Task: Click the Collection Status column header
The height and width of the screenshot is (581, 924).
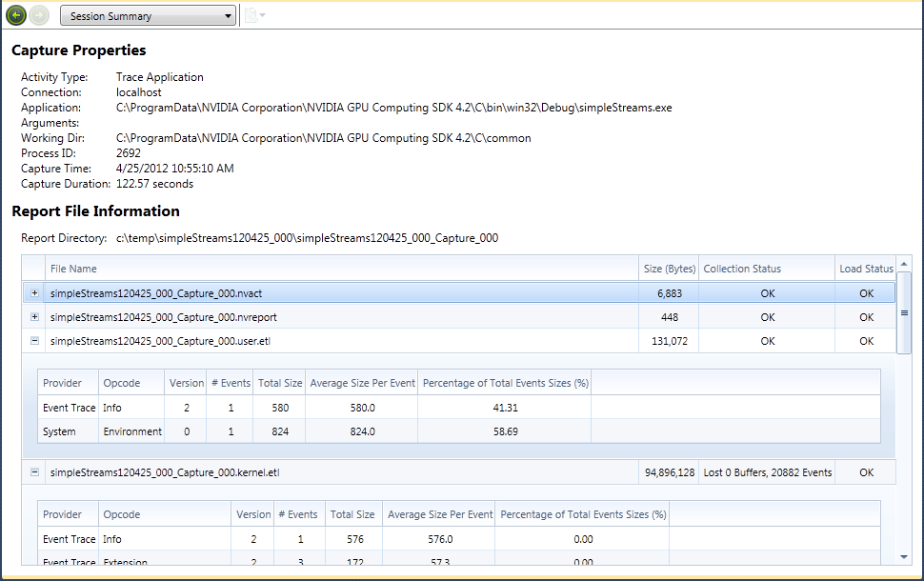Action: click(x=741, y=269)
